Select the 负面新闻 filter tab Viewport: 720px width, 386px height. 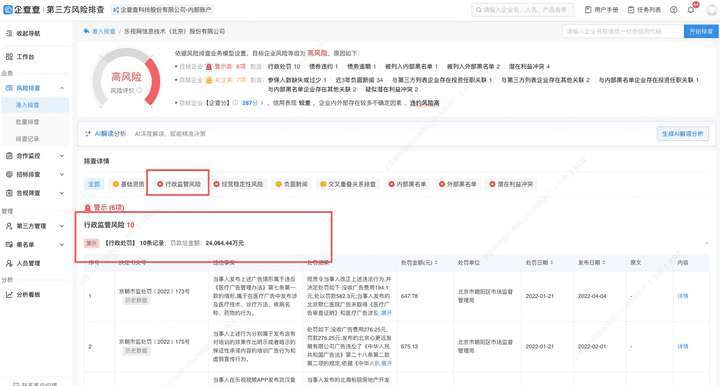click(x=292, y=184)
